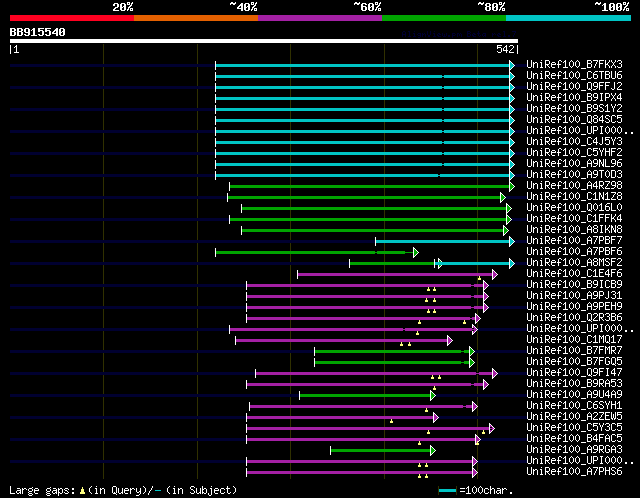Viewport: 640px width, 498px height.
Task: Click the UniRef100_C5YHF2 label
Action: [x=574, y=153]
